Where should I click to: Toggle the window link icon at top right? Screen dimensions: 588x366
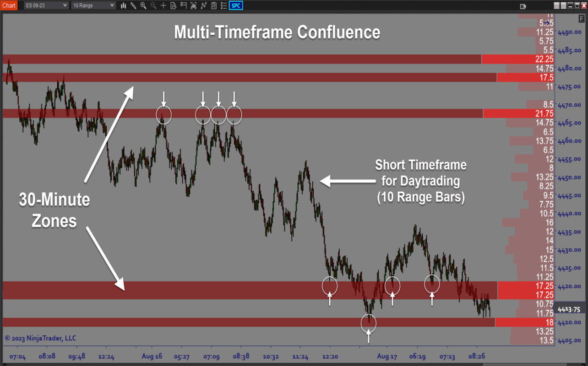523,6
